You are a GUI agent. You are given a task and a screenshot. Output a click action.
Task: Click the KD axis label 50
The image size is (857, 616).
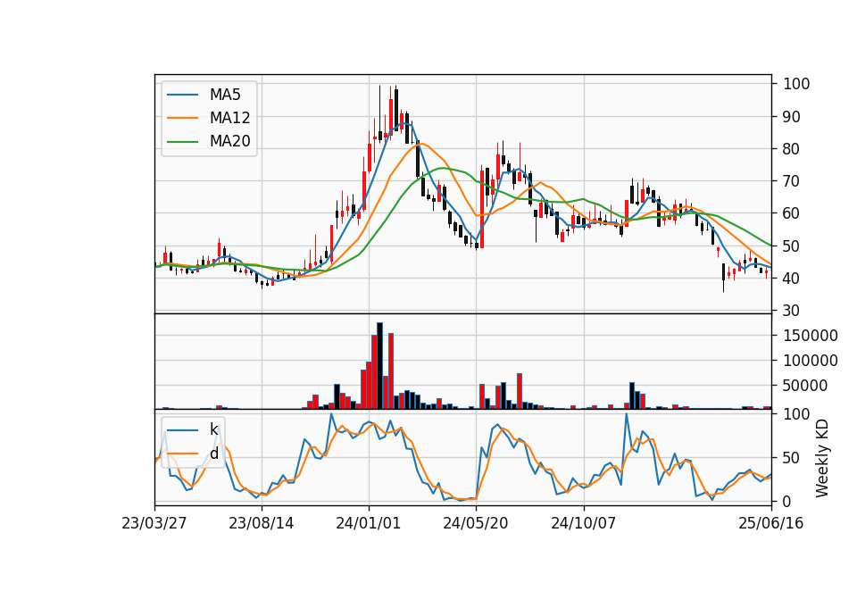pyautogui.click(x=792, y=458)
